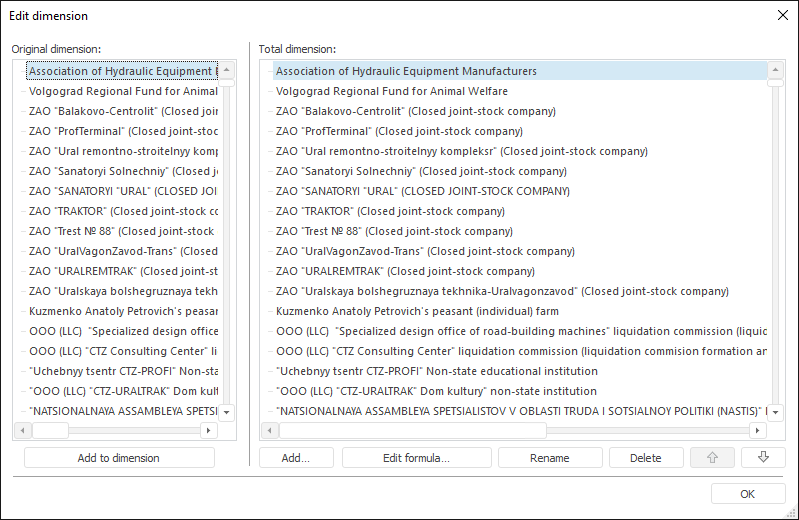Select ZAO "TRAKTOR" in Original dimension list
799x520 pixels.
(122, 211)
